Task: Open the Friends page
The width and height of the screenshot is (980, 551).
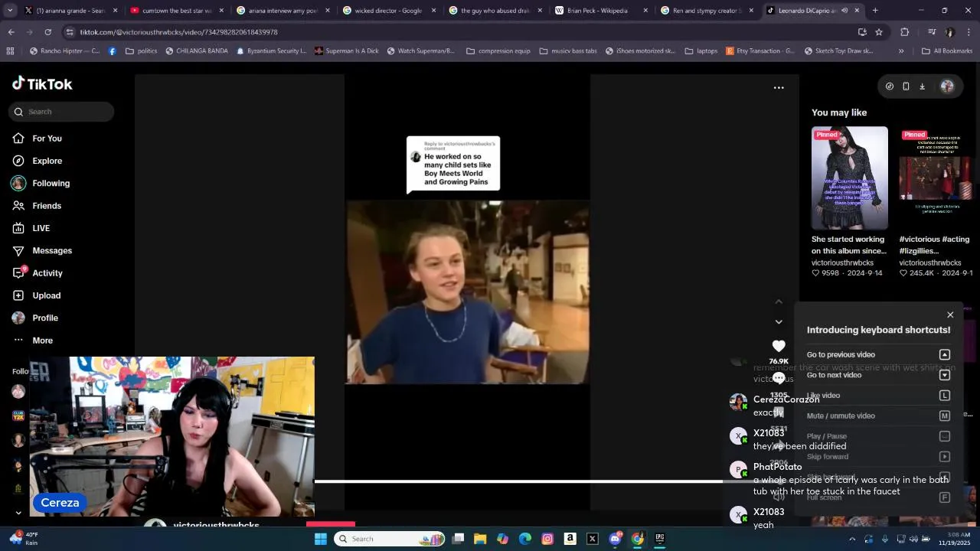Action: (x=47, y=206)
